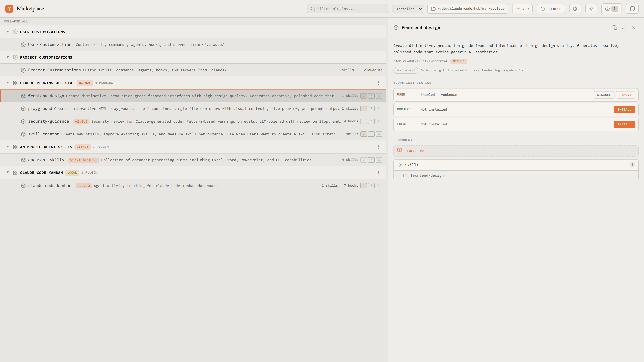Open the github.com/anthropics repository link
This screenshot has width=644, height=362.
pyautogui.click(x=482, y=70)
